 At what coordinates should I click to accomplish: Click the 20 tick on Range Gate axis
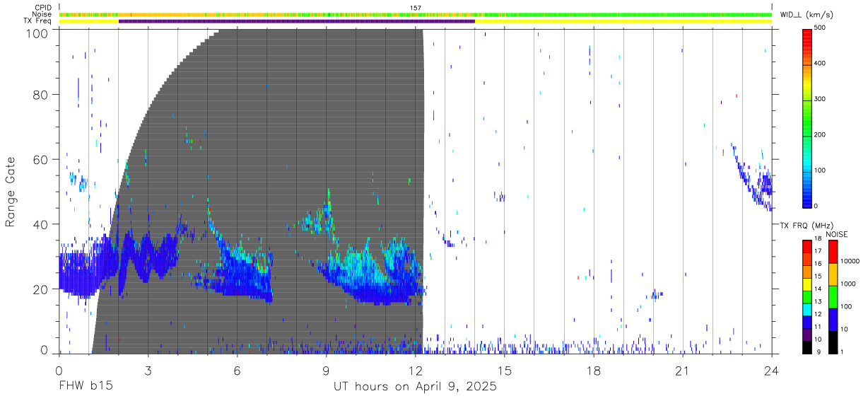(42, 289)
